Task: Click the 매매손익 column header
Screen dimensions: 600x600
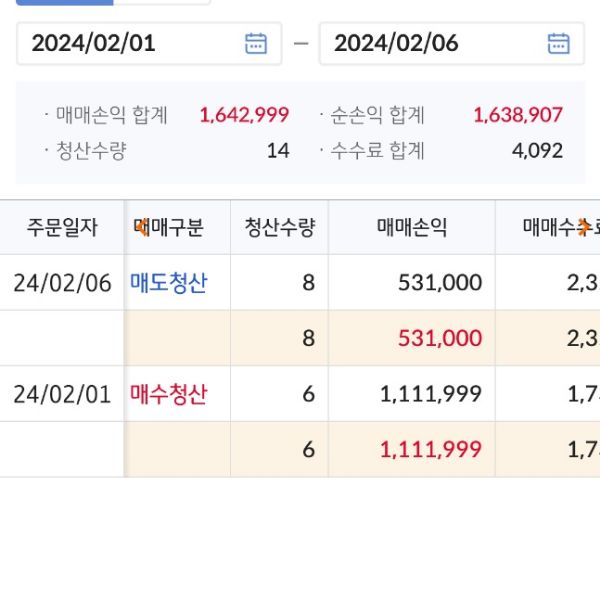Action: [411, 227]
